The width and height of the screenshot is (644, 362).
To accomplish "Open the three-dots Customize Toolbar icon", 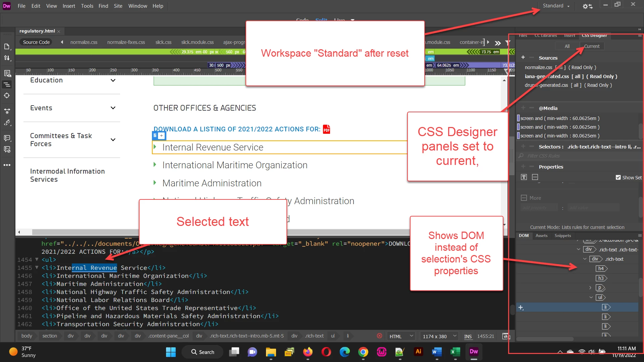I will pos(7,165).
